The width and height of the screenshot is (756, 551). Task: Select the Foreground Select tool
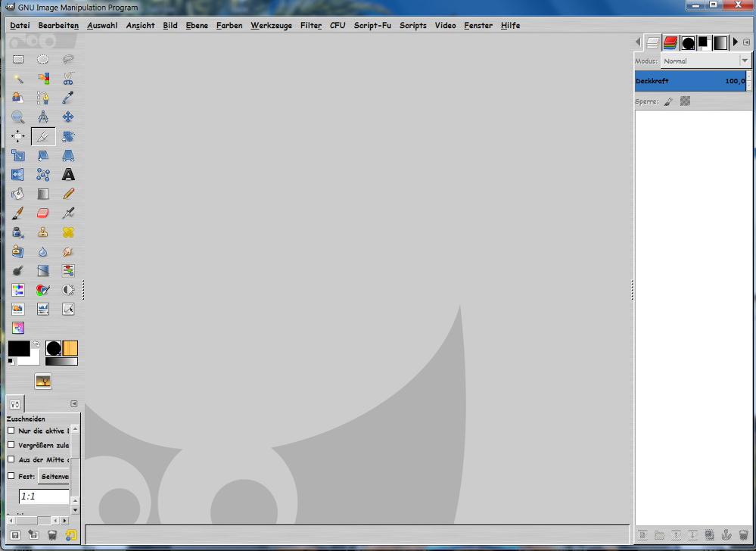[18, 98]
